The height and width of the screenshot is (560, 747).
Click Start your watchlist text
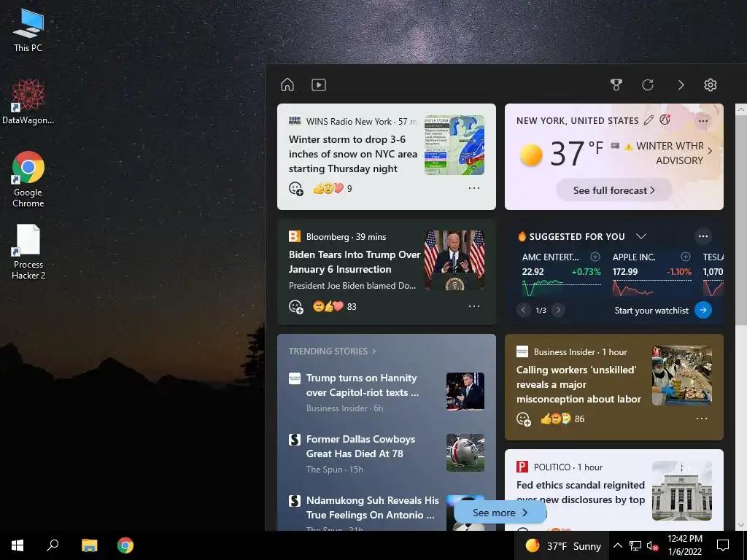tap(651, 311)
